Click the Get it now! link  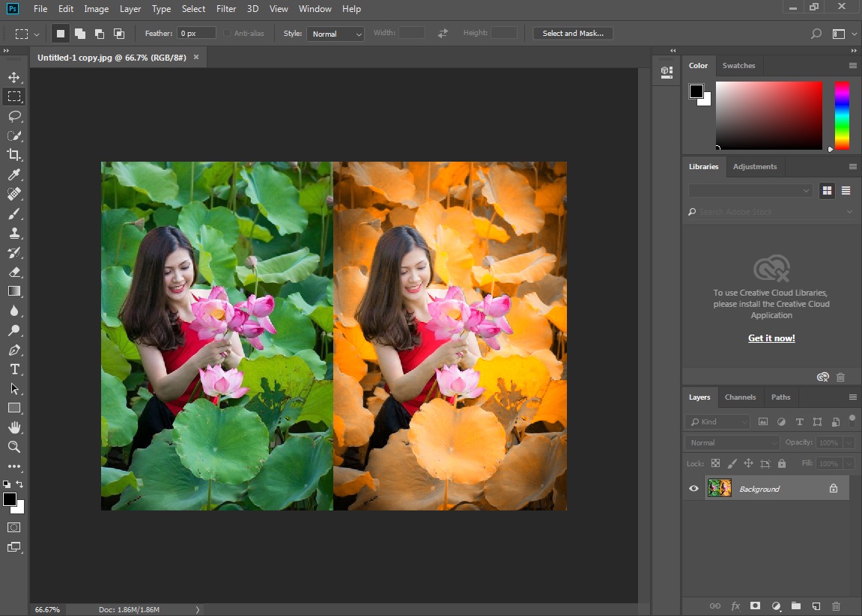coord(771,338)
